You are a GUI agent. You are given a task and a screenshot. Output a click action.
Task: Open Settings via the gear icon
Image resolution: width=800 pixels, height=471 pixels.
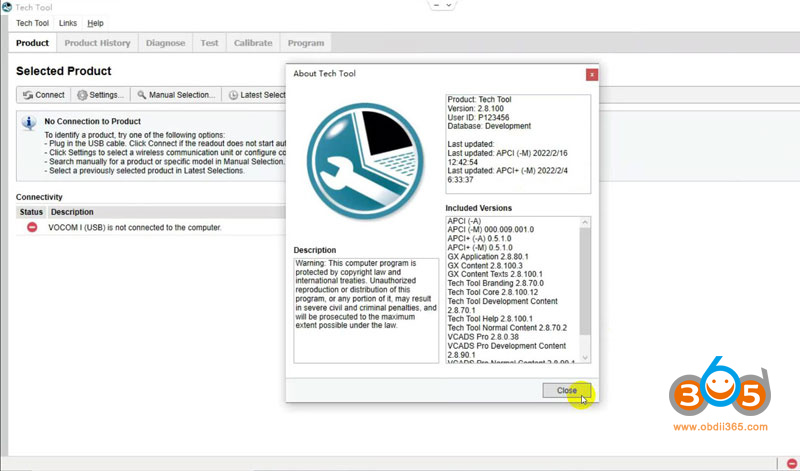pyautogui.click(x=82, y=95)
